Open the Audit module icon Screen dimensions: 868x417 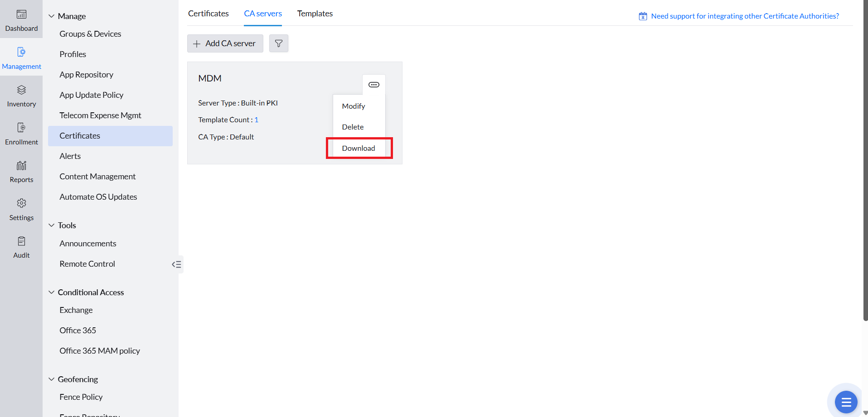pyautogui.click(x=21, y=246)
